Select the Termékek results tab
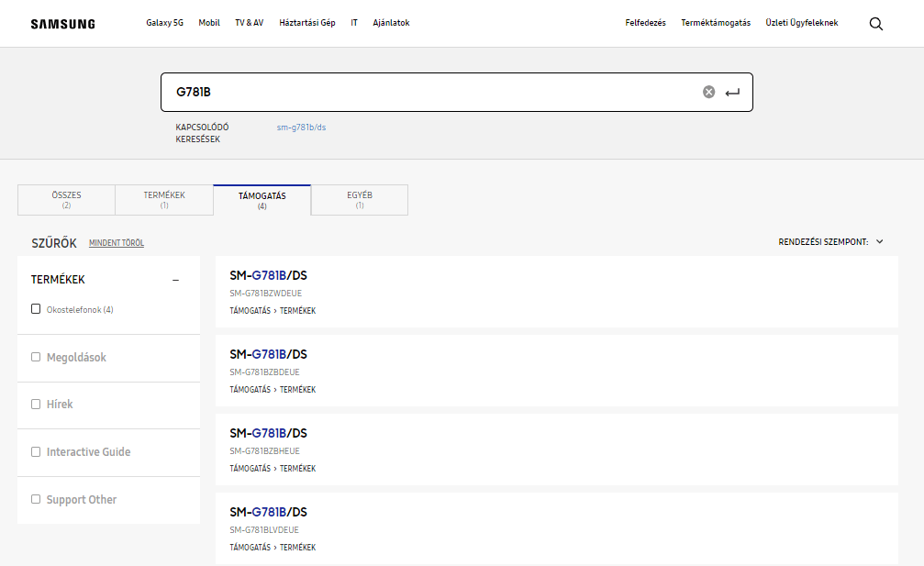The height and width of the screenshot is (566, 924). point(164,199)
